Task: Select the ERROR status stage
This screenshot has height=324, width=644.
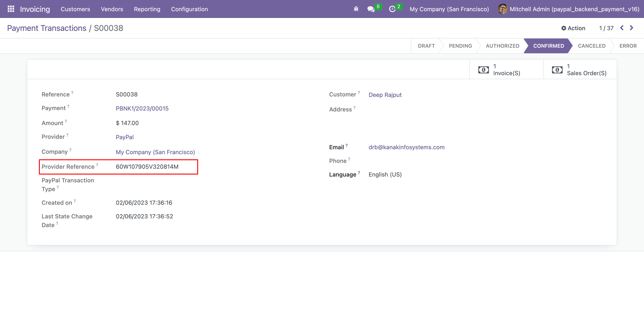Action: 628,46
